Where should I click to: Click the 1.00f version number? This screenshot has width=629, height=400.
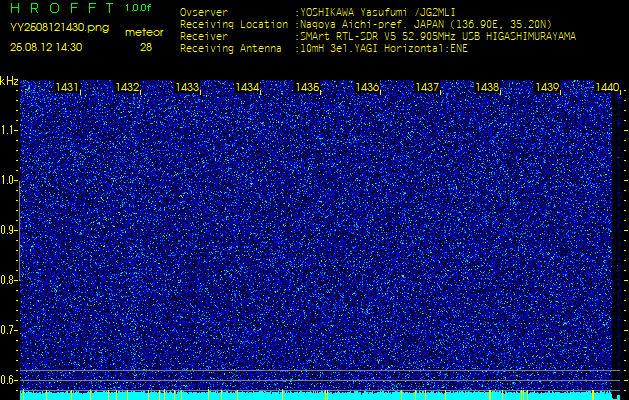coord(138,8)
